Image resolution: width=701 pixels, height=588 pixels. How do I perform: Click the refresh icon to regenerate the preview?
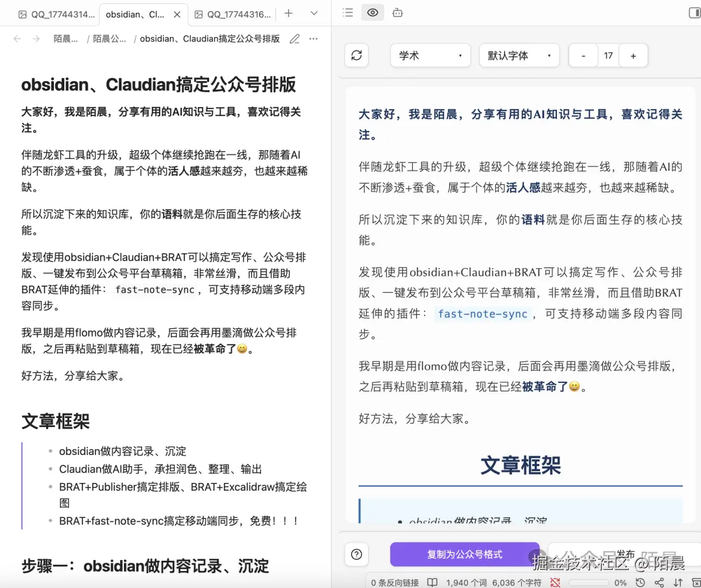356,55
